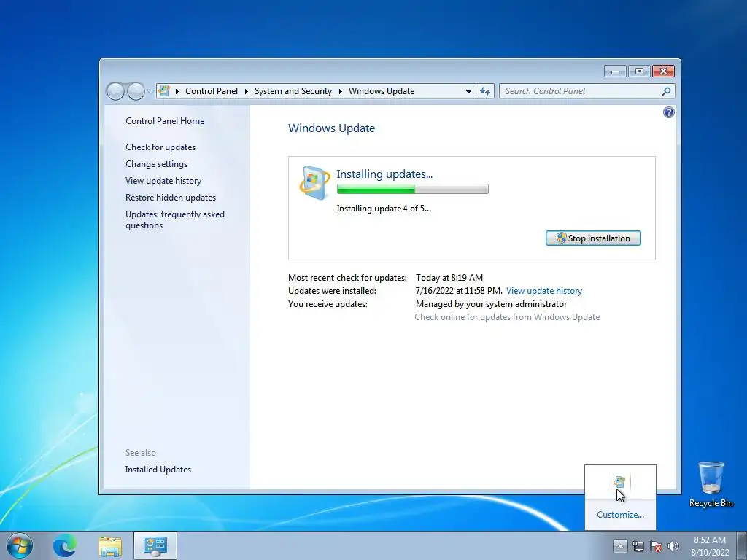Image resolution: width=747 pixels, height=560 pixels.
Task: Click the 'Windows Update' page title
Action: click(332, 128)
